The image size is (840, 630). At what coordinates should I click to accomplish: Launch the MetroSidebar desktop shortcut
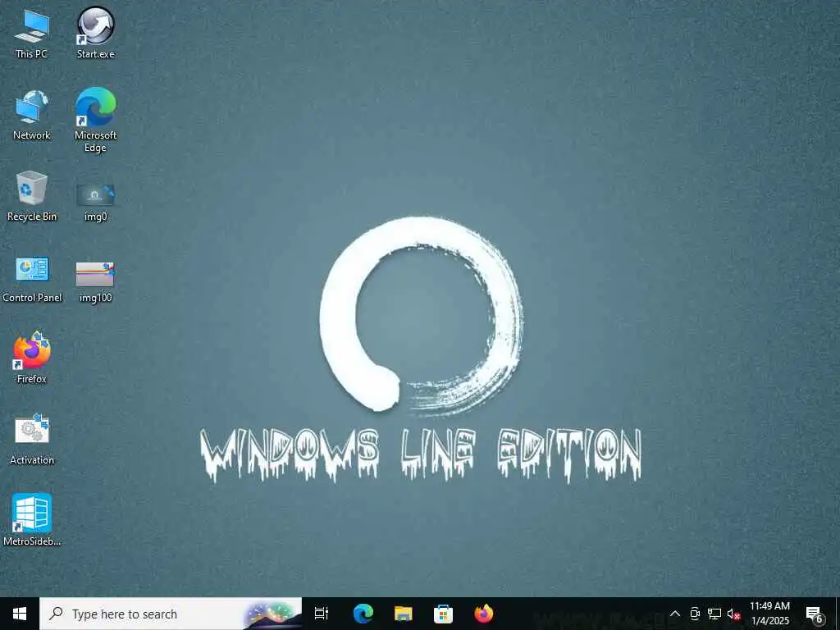(32, 519)
